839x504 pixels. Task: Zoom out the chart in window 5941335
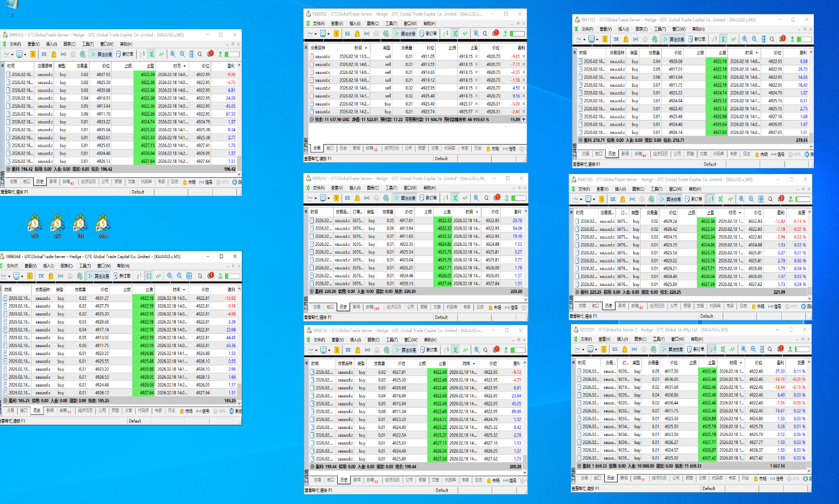pyautogui.click(x=754, y=39)
